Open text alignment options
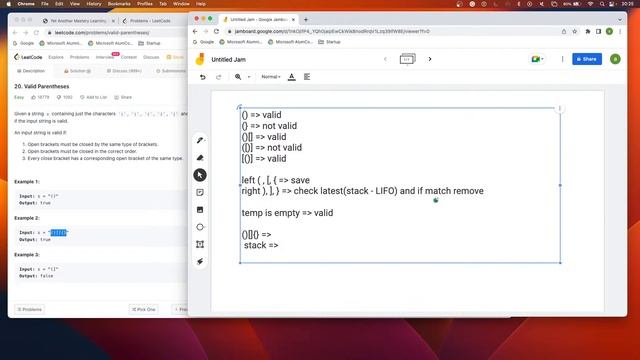This screenshot has width=640, height=360. click(x=307, y=77)
